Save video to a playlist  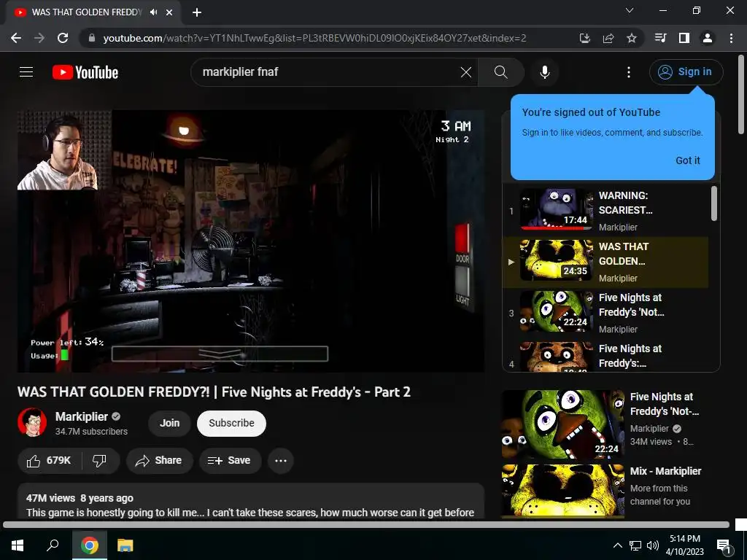pyautogui.click(x=230, y=461)
